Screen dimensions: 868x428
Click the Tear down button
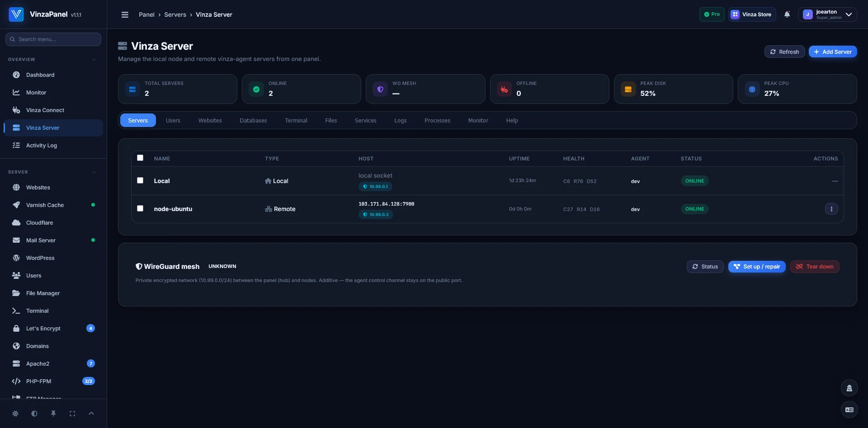(x=815, y=267)
